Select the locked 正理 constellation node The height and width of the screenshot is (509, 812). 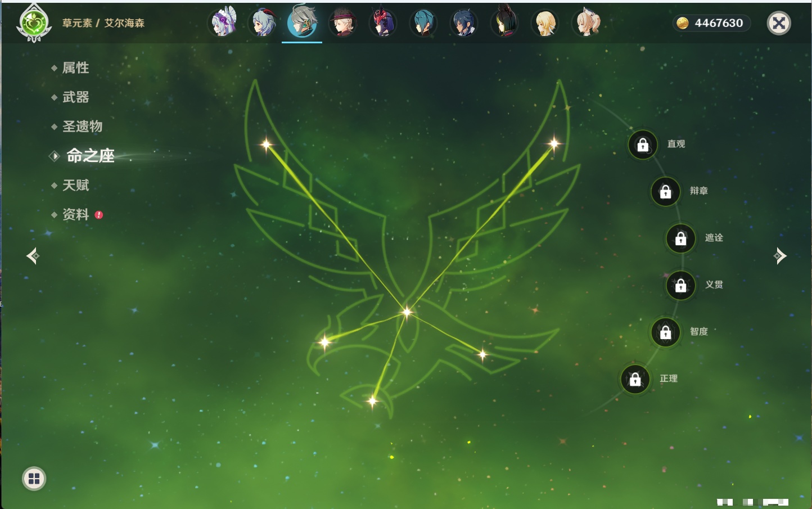635,380
